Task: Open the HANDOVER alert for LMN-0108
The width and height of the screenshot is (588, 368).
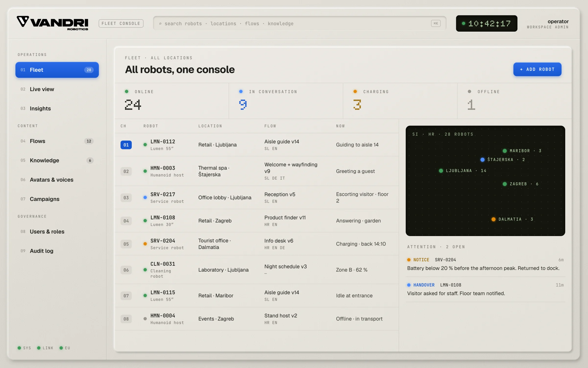Action: [485, 289]
